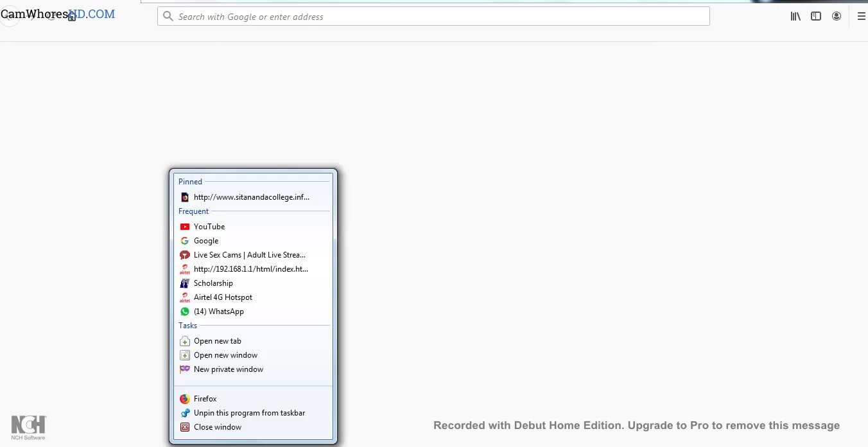Open the pinned sitanandacollege link
This screenshot has width=868, height=447.
(x=251, y=197)
